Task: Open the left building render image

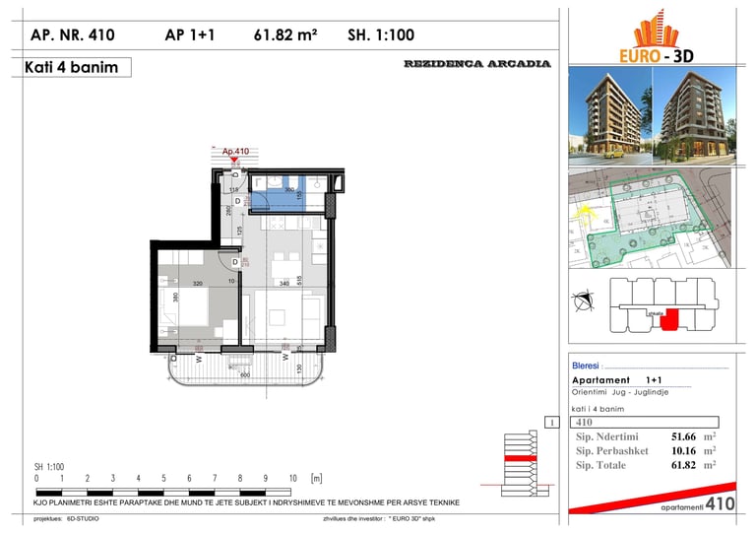Action: (610, 116)
